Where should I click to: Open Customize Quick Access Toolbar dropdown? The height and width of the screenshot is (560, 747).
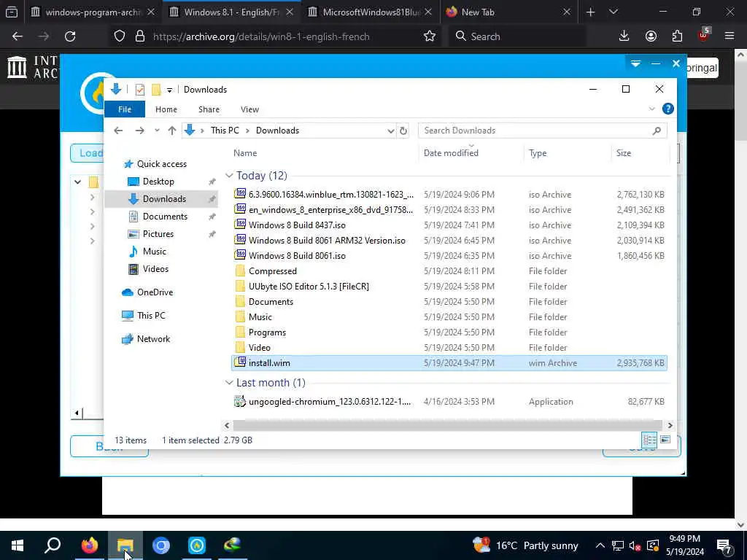coord(169,90)
